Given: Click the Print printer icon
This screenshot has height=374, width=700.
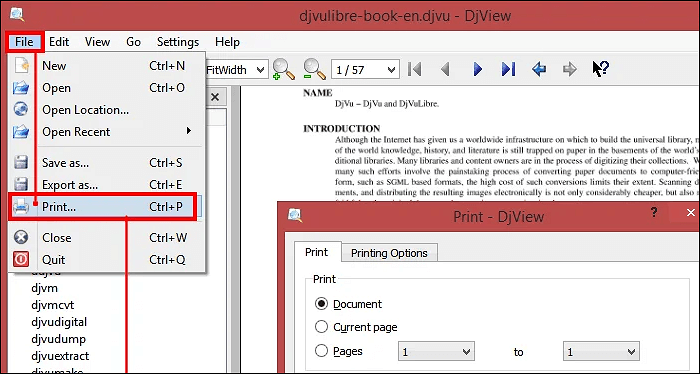Looking at the screenshot, I should point(21,207).
